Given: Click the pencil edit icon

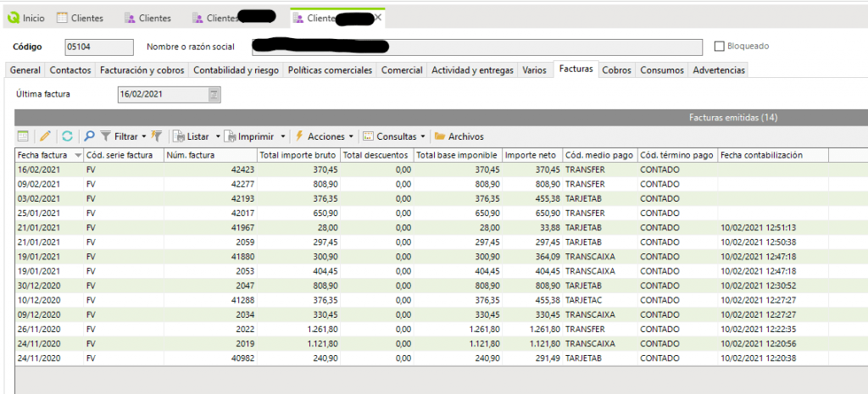Looking at the screenshot, I should [46, 136].
